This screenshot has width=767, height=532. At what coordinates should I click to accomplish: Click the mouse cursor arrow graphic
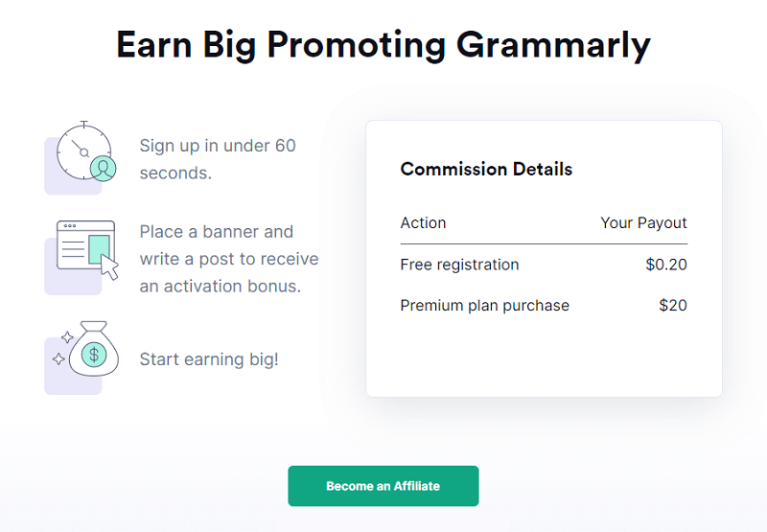tap(109, 267)
